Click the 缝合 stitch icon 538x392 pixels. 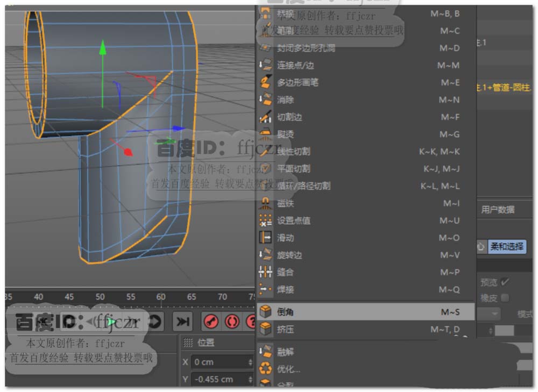pos(265,272)
